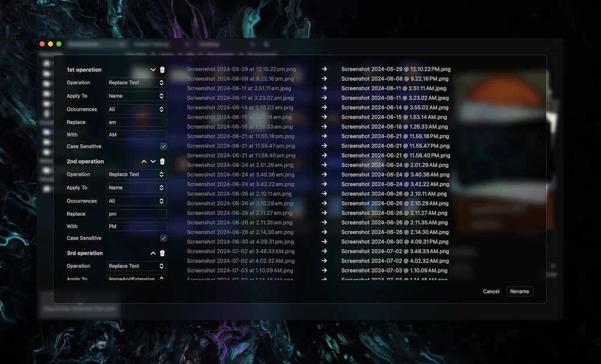Open 3rd operation's Operation dropdown
The image size is (601, 364).
[136, 266]
